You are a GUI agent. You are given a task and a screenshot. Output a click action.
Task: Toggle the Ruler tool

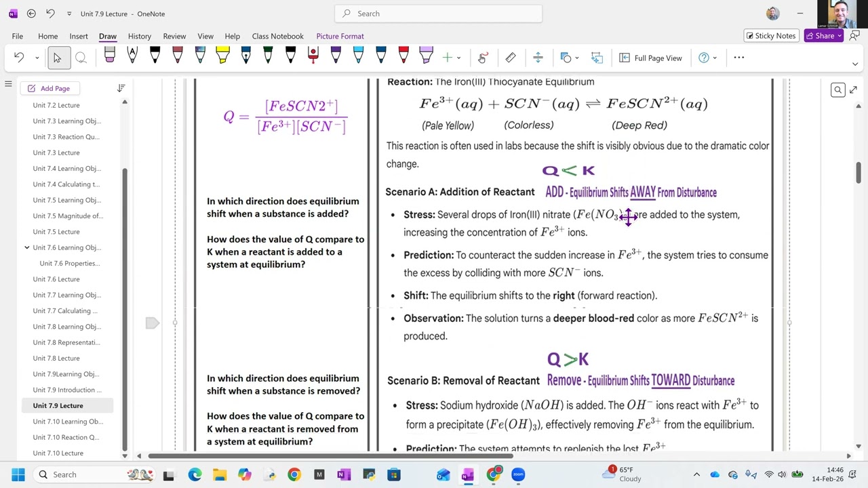coord(511,58)
